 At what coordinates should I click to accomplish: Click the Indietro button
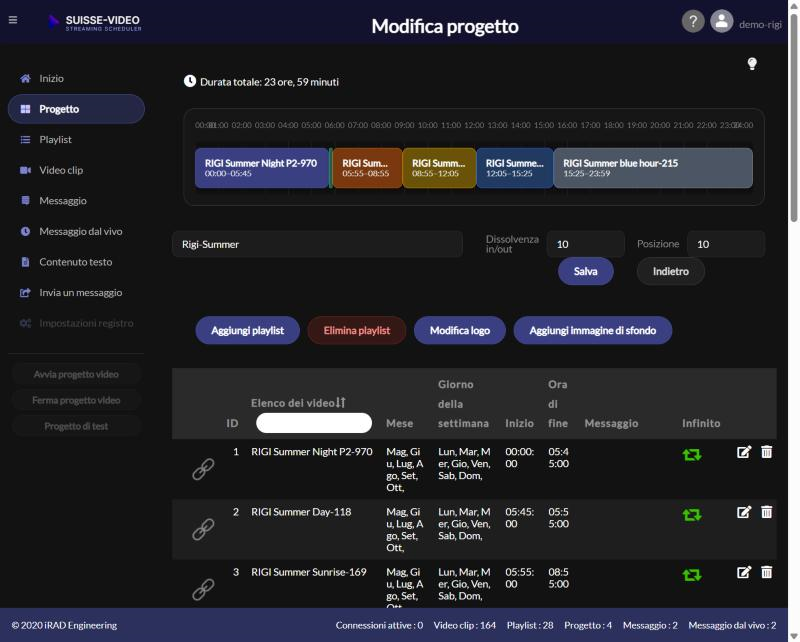pos(670,271)
